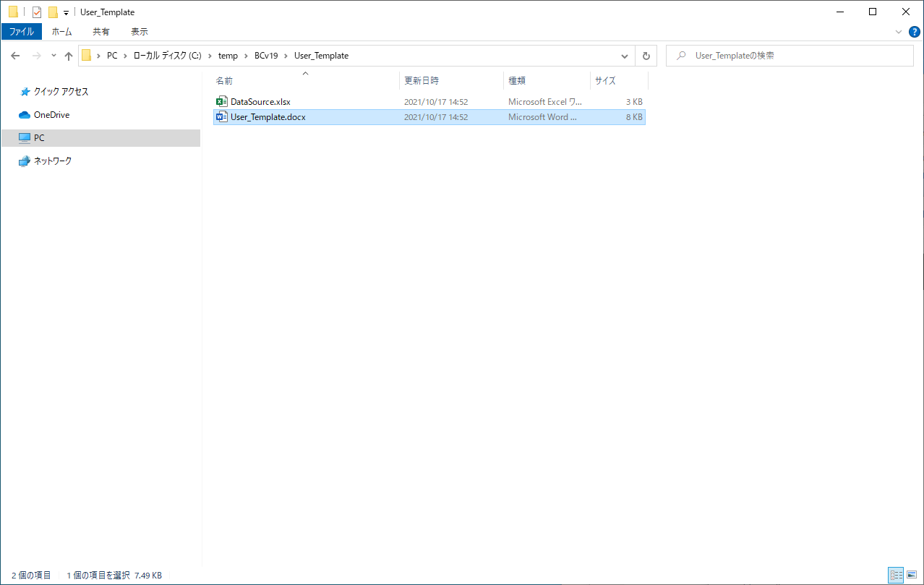Viewport: 924px width, 585px height.
Task: Select the OneDrive cloud icon
Action: pyautogui.click(x=24, y=114)
